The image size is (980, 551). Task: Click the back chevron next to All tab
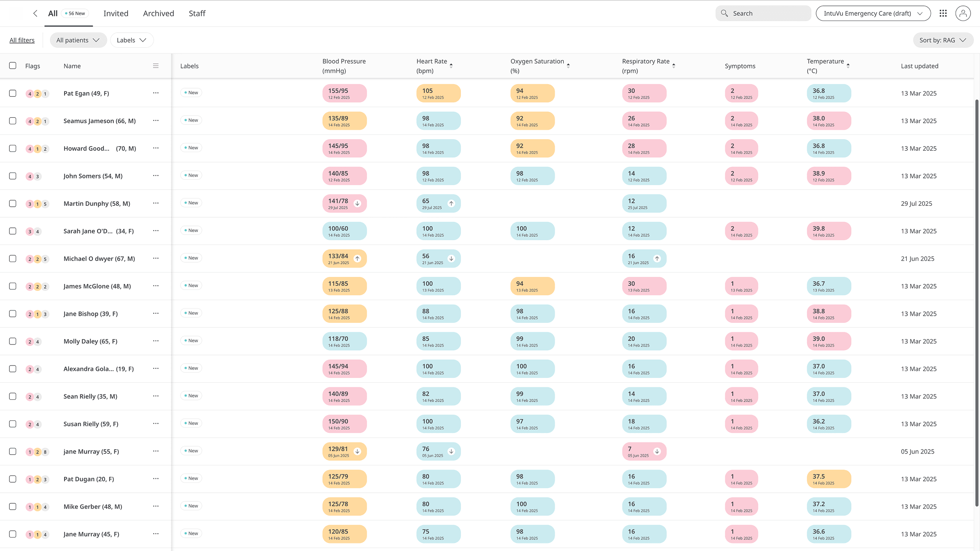tap(35, 13)
